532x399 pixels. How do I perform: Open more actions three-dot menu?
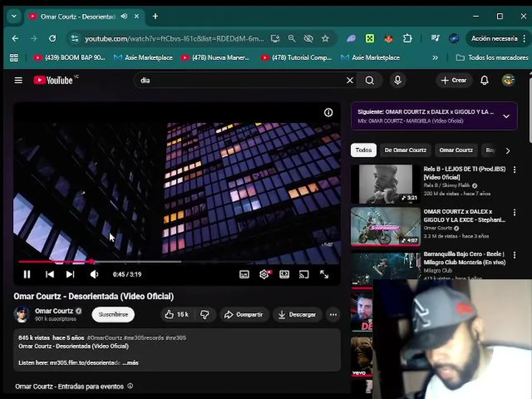(x=333, y=315)
